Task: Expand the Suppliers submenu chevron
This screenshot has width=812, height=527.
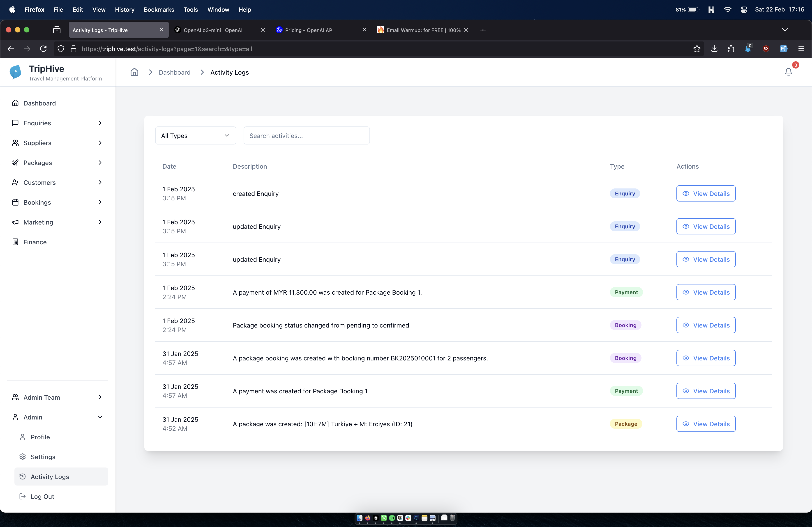Action: 100,142
